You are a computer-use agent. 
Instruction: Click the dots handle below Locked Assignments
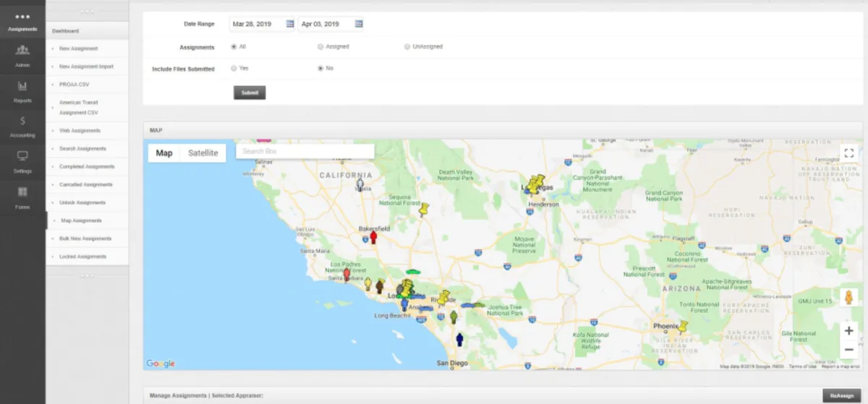[x=88, y=275]
